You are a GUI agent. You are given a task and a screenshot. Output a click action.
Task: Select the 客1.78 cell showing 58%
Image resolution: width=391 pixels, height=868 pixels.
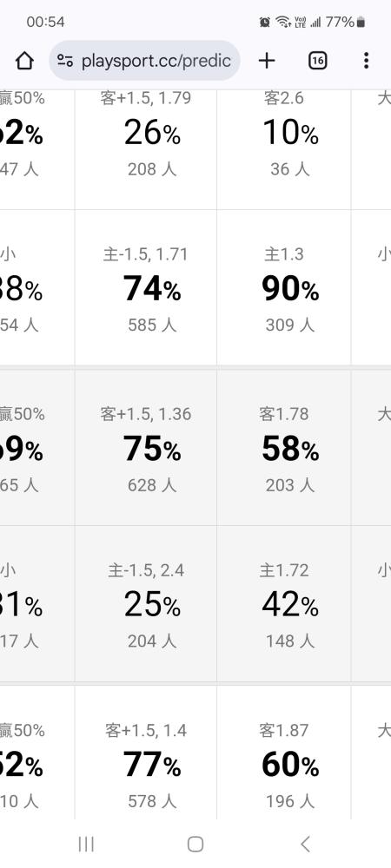click(x=283, y=447)
